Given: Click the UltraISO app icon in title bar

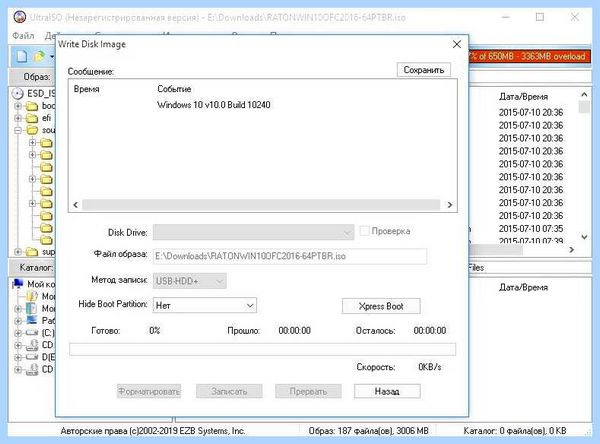Looking at the screenshot, I should click(20, 17).
